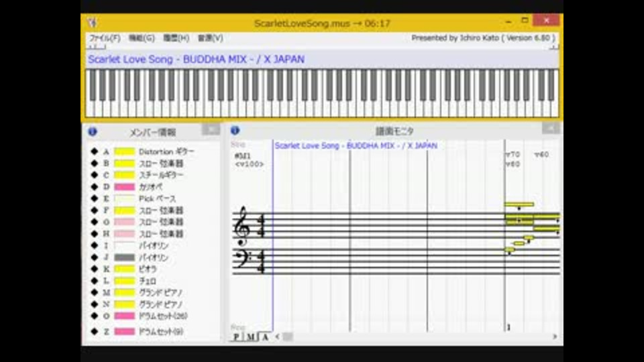
Task: Click the pink swatch of member Z
Action: tap(125, 331)
